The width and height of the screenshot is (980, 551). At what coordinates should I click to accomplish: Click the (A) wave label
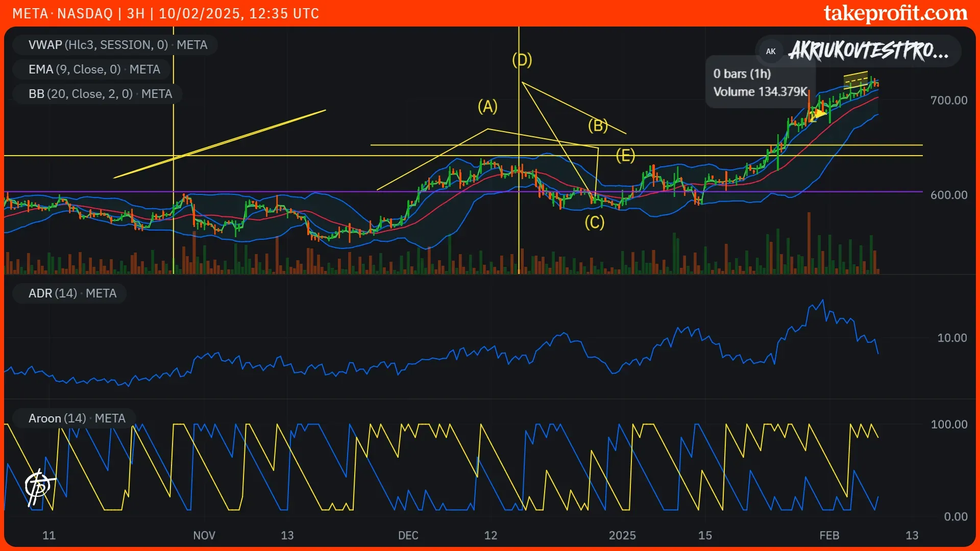pyautogui.click(x=487, y=107)
